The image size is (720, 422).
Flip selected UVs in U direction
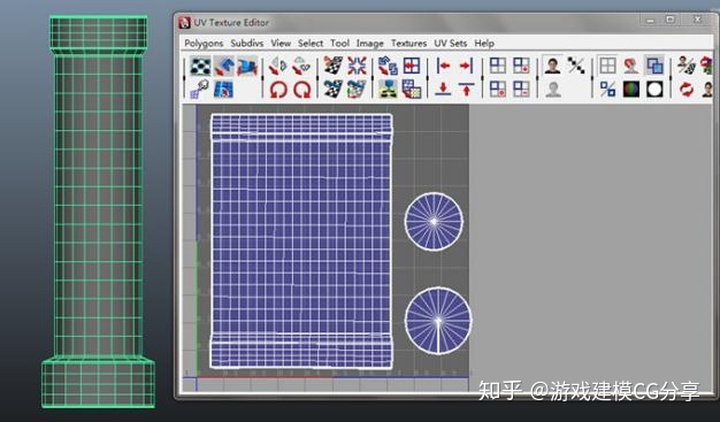pyautogui.click(x=278, y=66)
